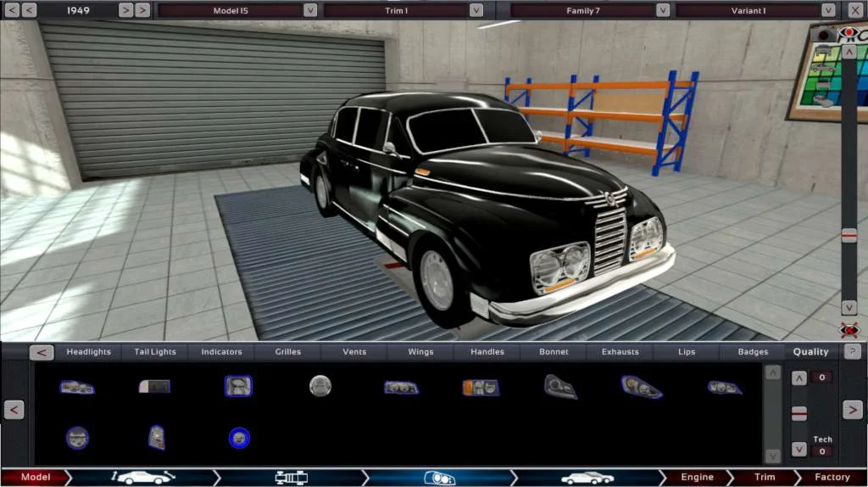Select the round single headlight thumbnail
This screenshot has height=487, width=868.
[320, 385]
